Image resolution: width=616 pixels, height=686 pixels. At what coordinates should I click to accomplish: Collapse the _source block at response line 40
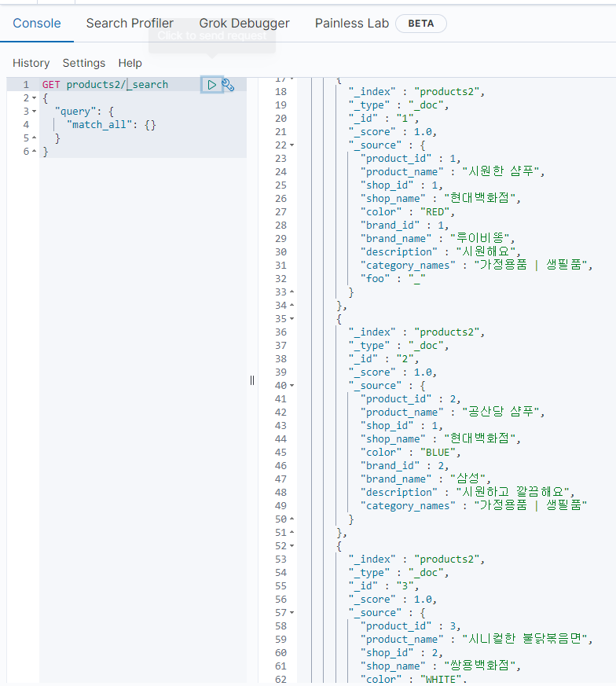pyautogui.click(x=292, y=386)
